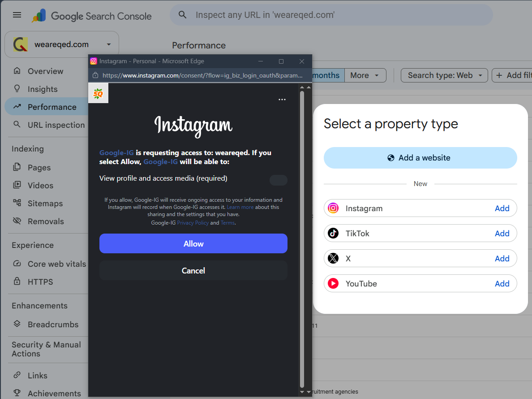Screen dimensions: 532x399
Task: Expand the More date range dropdown
Action: [365, 75]
